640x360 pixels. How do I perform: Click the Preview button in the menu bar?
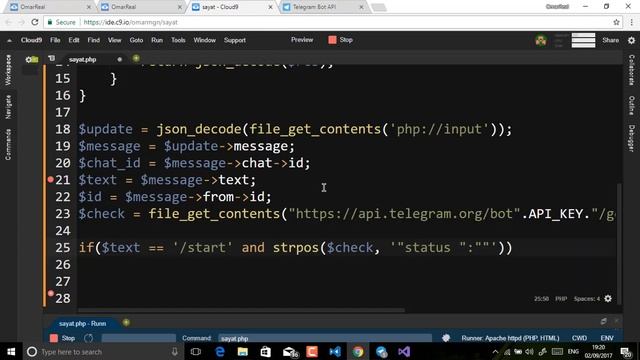(302, 40)
